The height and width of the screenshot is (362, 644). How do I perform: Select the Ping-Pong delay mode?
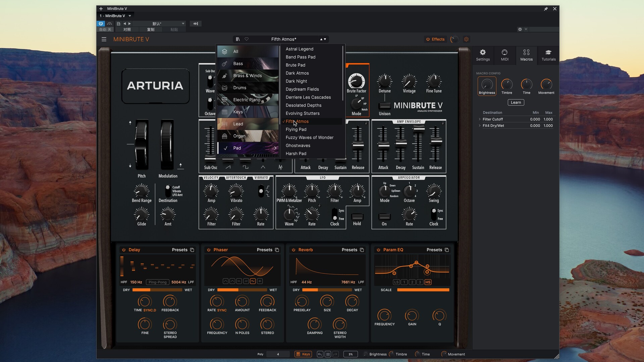(157, 282)
